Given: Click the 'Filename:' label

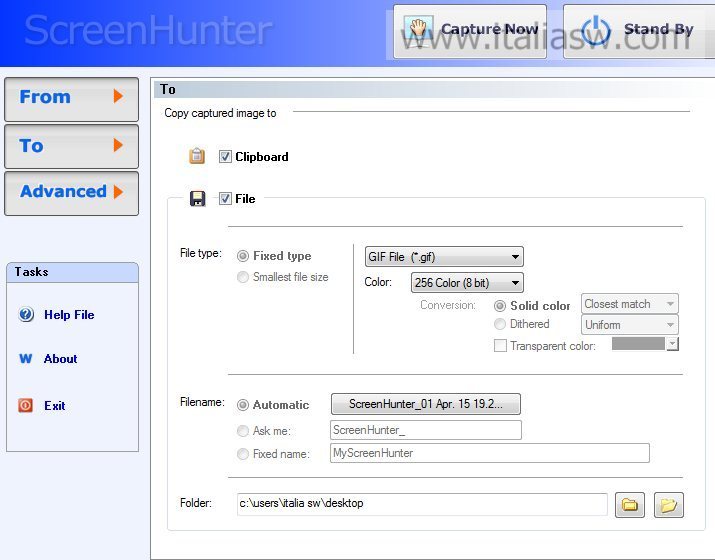Looking at the screenshot, I should [202, 402].
